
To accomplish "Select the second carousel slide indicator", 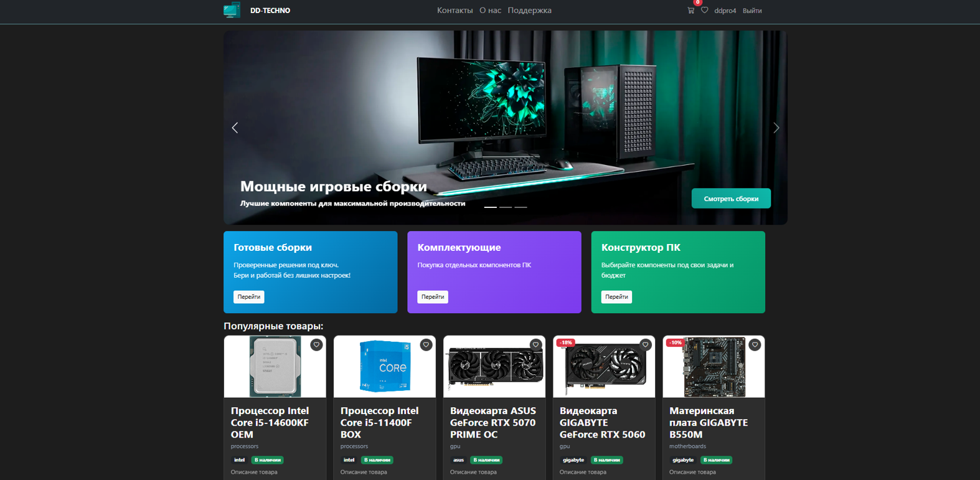I will coord(506,207).
